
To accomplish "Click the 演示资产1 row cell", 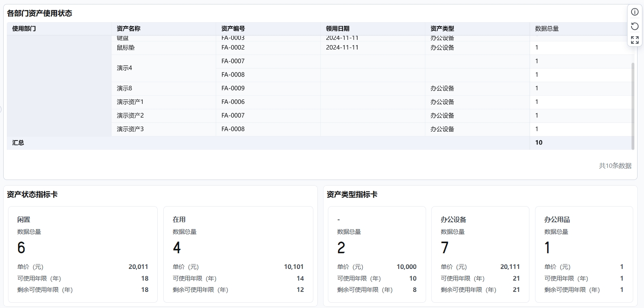I will pyautogui.click(x=130, y=102).
